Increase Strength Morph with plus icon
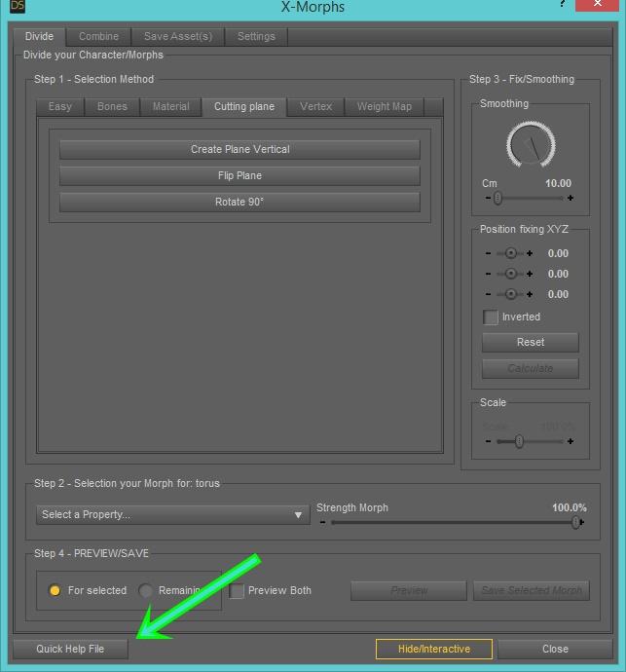626x672 pixels. (582, 522)
